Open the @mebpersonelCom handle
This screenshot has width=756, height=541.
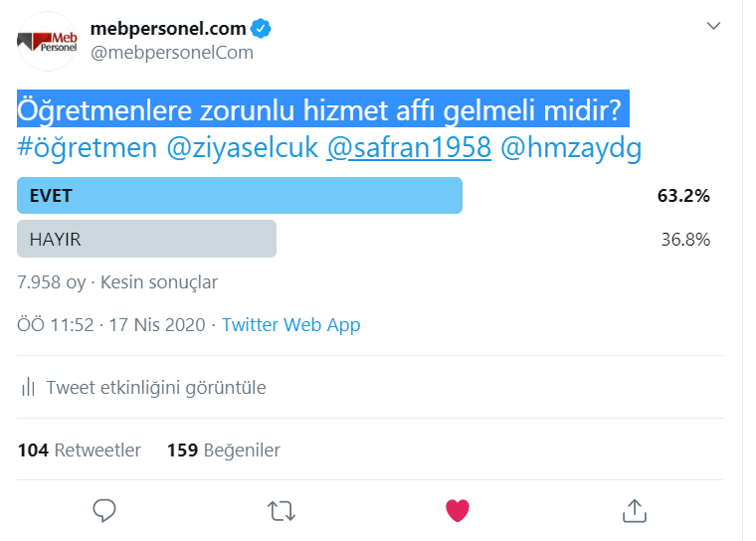click(x=171, y=53)
